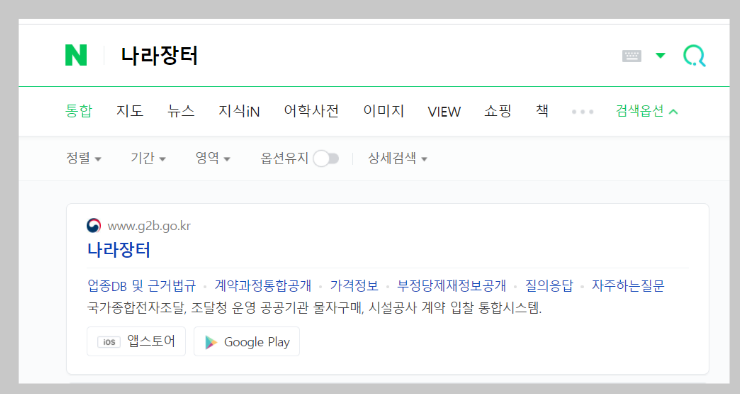The height and width of the screenshot is (394, 740).
Task: Go to the 책 tab
Action: pyautogui.click(x=542, y=111)
